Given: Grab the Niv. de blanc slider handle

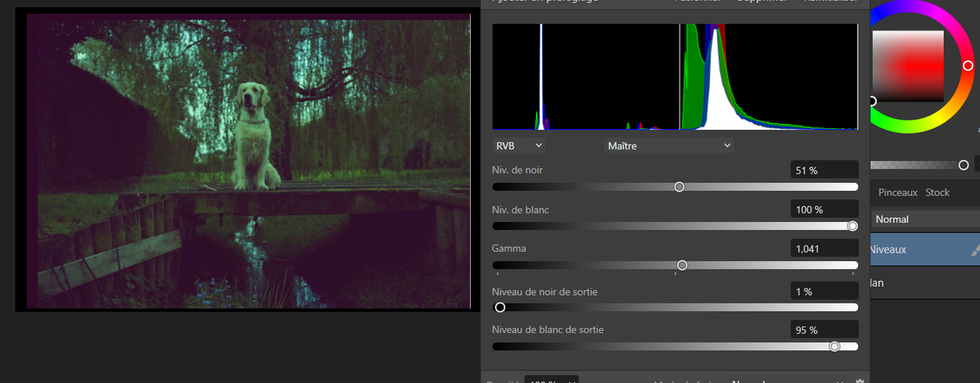Looking at the screenshot, I should tap(853, 226).
